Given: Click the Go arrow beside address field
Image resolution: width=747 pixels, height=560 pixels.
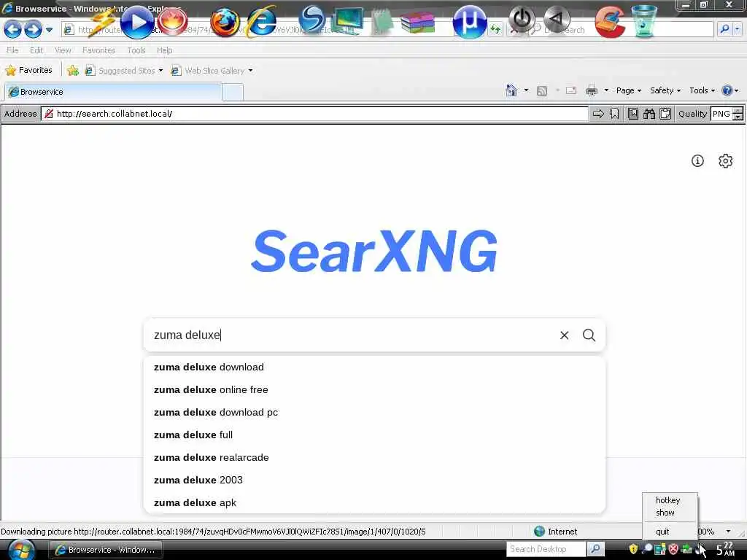Looking at the screenshot, I should [x=598, y=114].
